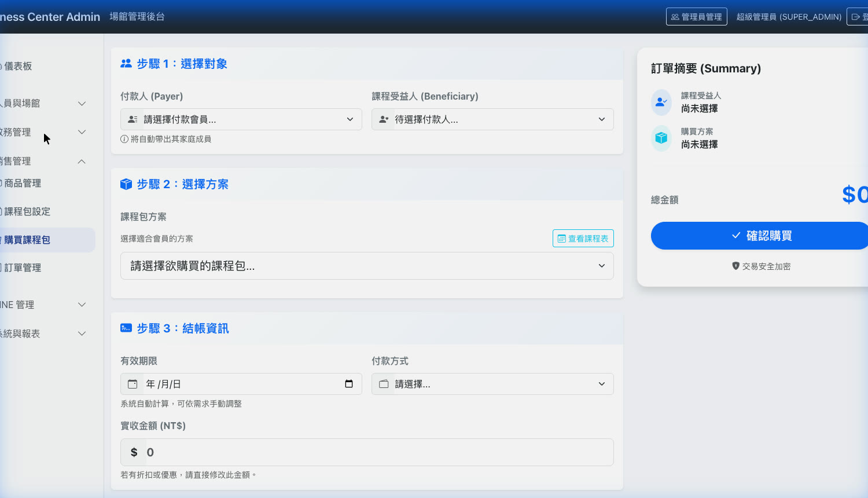Viewport: 868px width, 498px height.
Task: Click the total amount $0 value
Action: [x=855, y=195]
